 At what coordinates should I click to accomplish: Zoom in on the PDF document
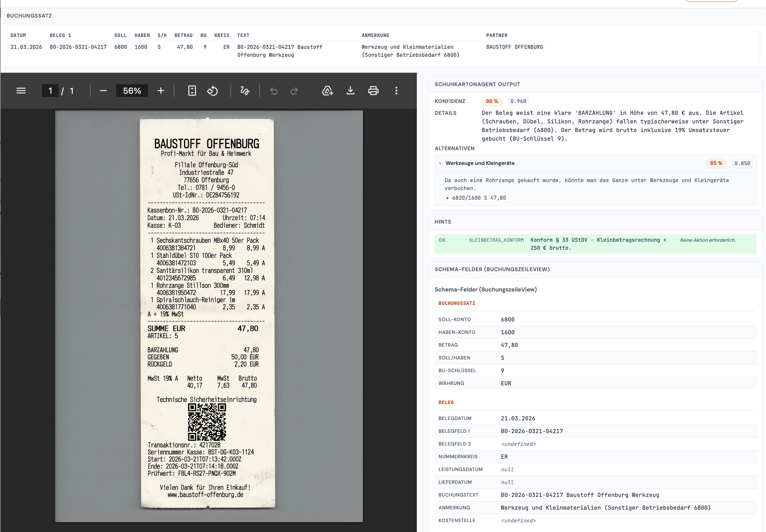(161, 91)
